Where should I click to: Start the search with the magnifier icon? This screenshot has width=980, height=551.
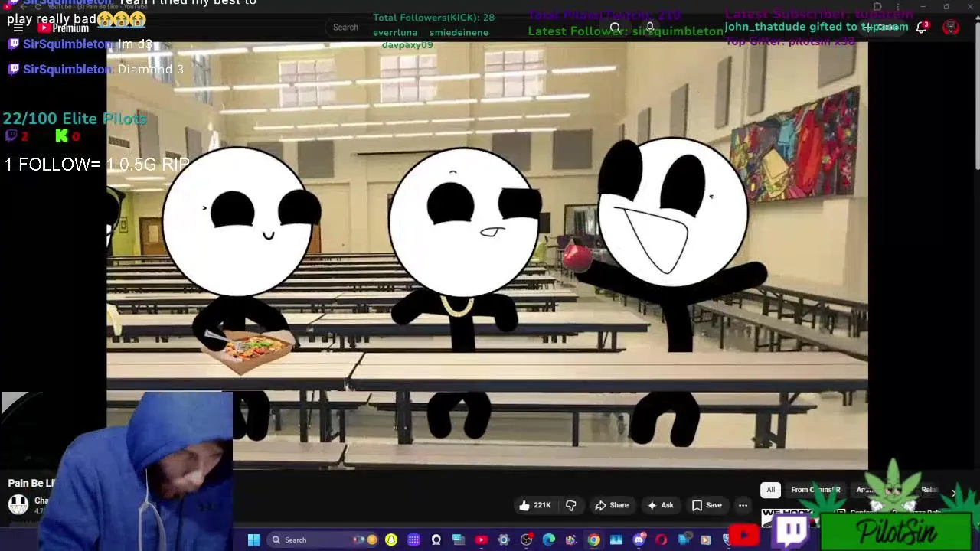click(x=615, y=28)
